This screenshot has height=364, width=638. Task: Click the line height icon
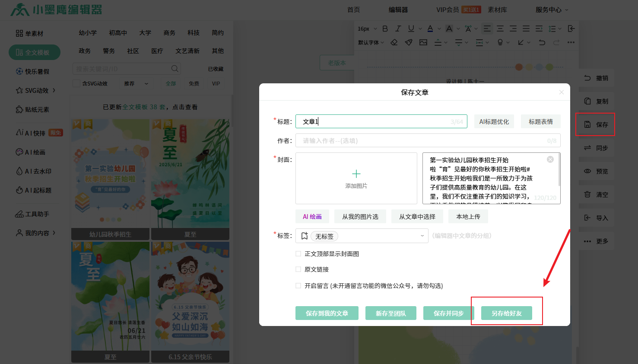point(552,28)
